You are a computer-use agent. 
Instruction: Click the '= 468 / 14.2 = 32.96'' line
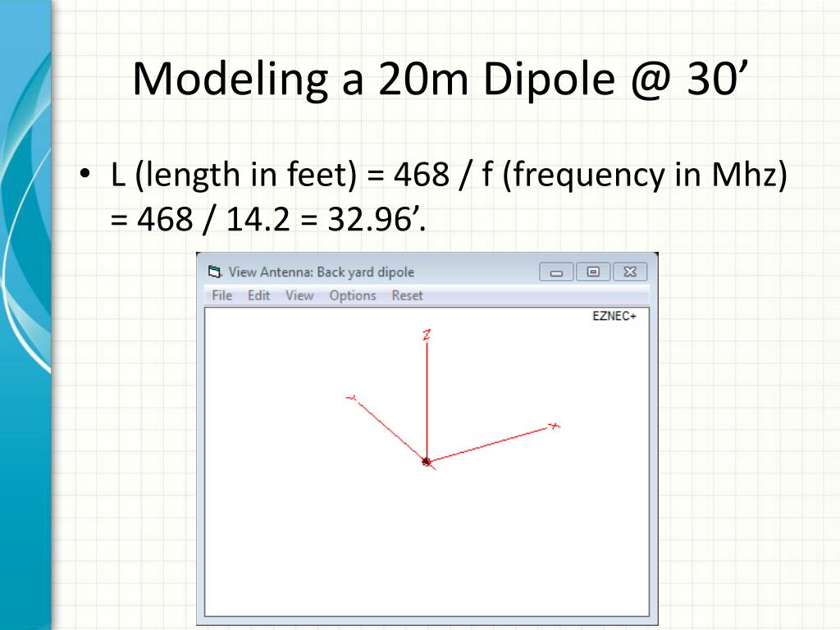tap(268, 219)
